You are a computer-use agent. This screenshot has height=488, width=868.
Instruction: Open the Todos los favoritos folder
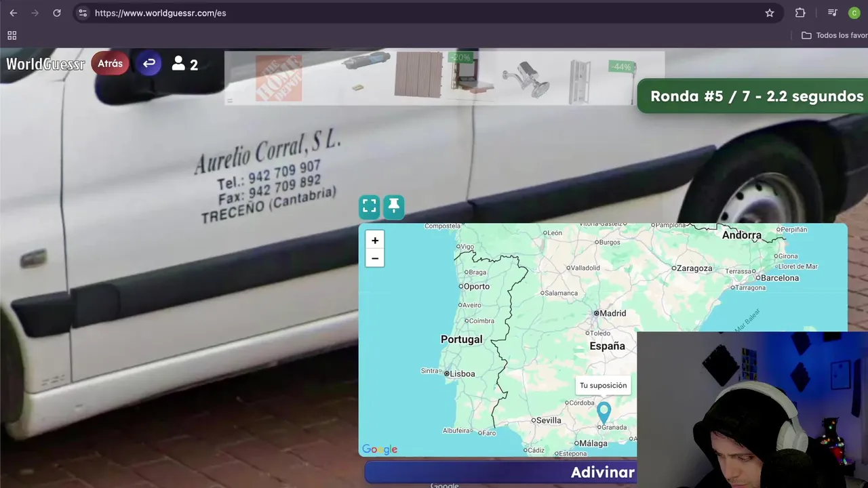pos(834,35)
